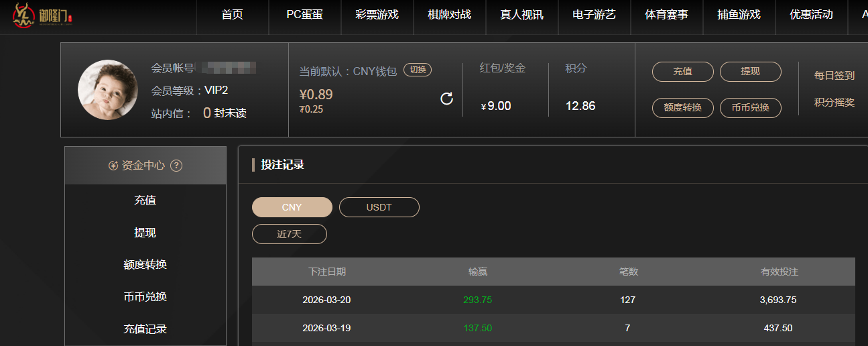Select the USDT currency filter
The image size is (868, 346).
[x=379, y=207]
